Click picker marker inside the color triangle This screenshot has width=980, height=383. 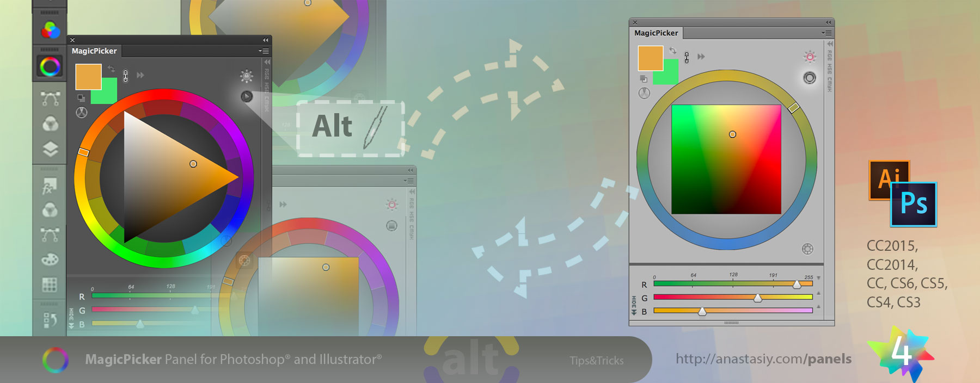193,164
